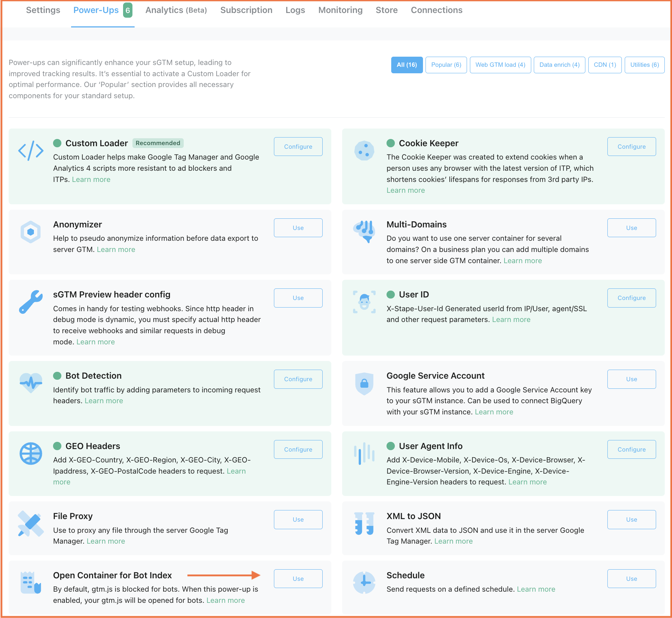The height and width of the screenshot is (618, 672).
Task: Use the Open Container for Bot Index power-up
Action: (298, 579)
